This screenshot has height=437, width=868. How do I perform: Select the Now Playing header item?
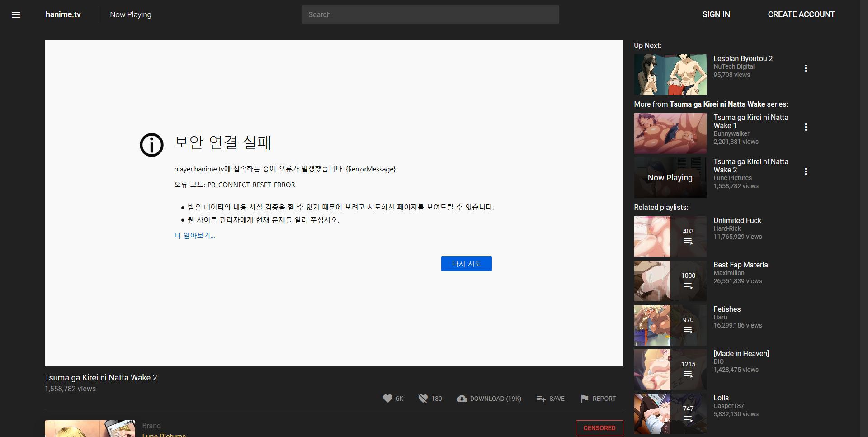tap(131, 14)
